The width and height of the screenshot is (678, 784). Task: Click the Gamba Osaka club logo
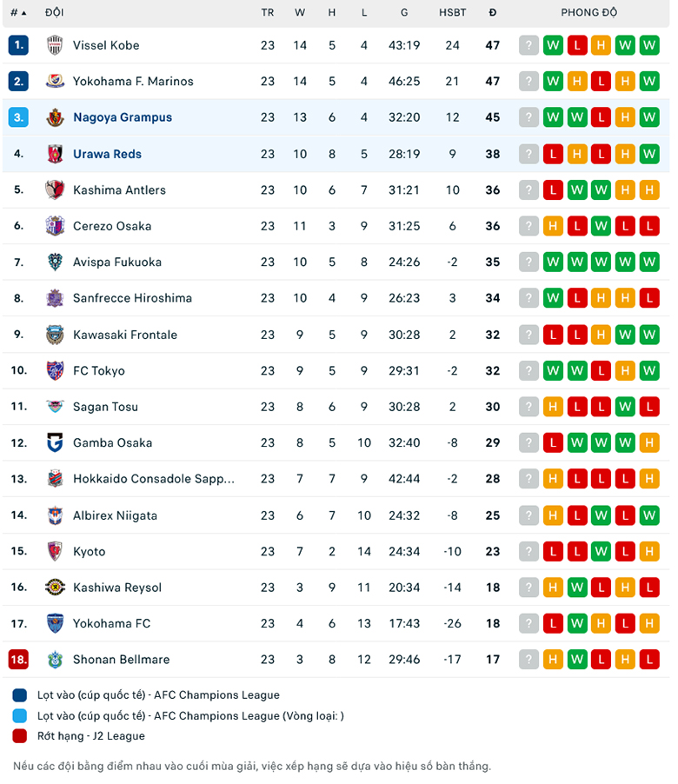click(55, 443)
